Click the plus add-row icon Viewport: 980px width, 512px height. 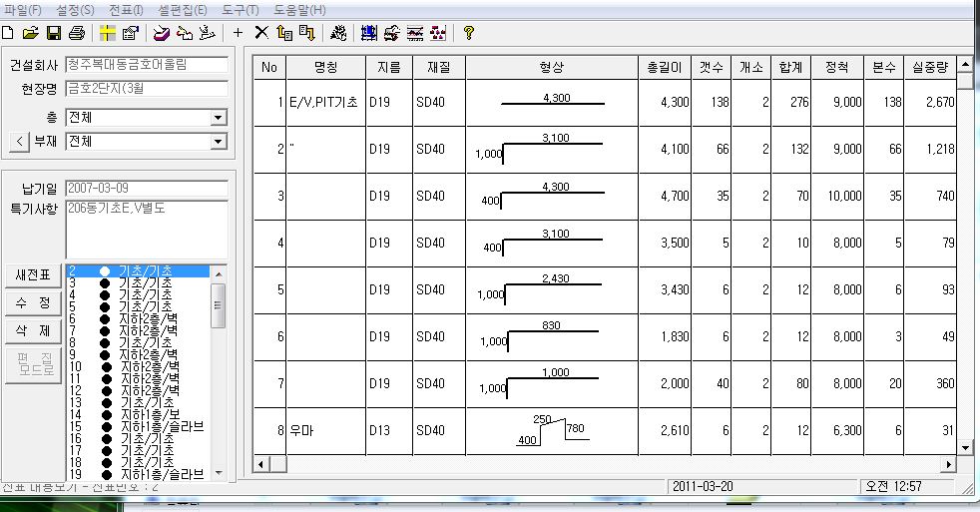click(x=239, y=33)
